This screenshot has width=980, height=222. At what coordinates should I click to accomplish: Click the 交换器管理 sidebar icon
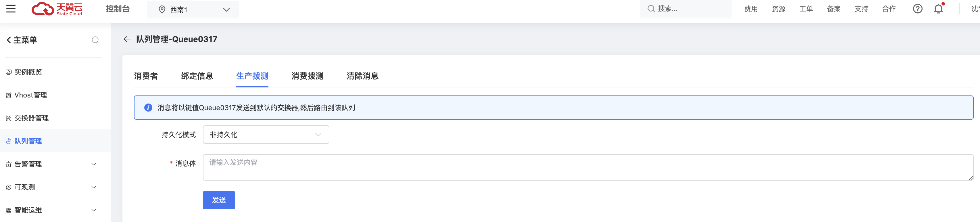(x=8, y=118)
